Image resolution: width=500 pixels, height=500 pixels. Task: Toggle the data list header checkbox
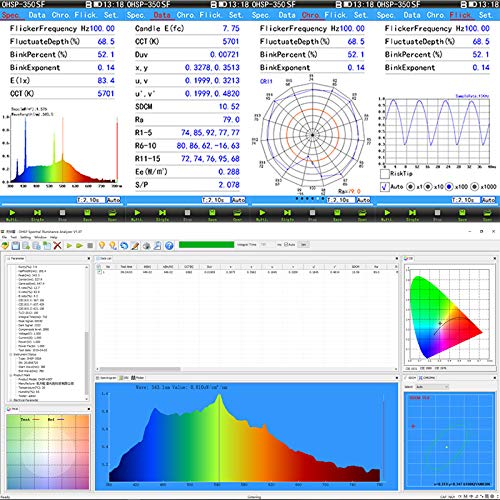tap(98, 267)
